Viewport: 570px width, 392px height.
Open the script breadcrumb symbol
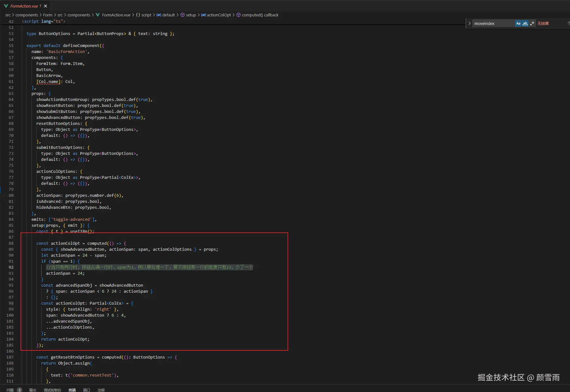click(146, 15)
